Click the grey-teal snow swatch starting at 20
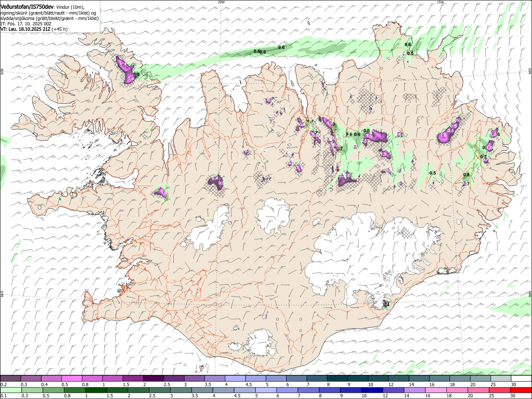The image size is (532, 399). (x=480, y=379)
